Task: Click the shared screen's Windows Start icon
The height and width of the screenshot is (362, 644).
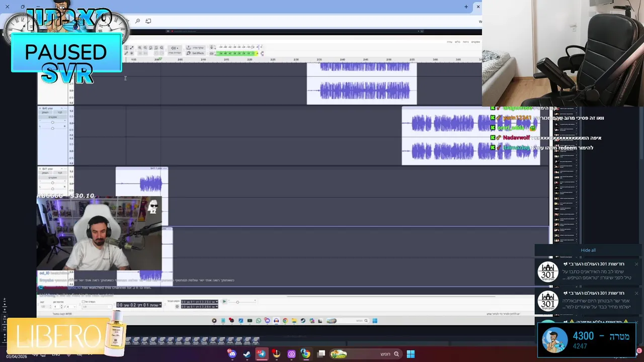Action: tap(375, 321)
